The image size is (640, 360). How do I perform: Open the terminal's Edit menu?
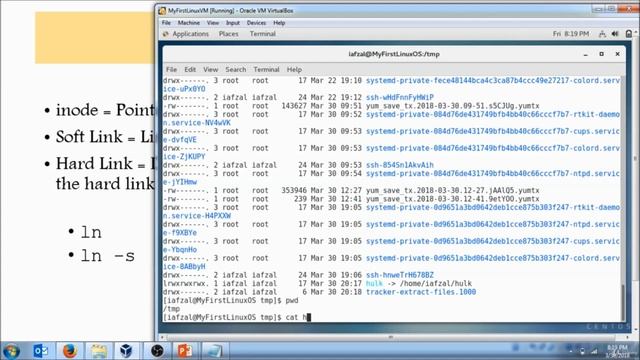(x=190, y=69)
